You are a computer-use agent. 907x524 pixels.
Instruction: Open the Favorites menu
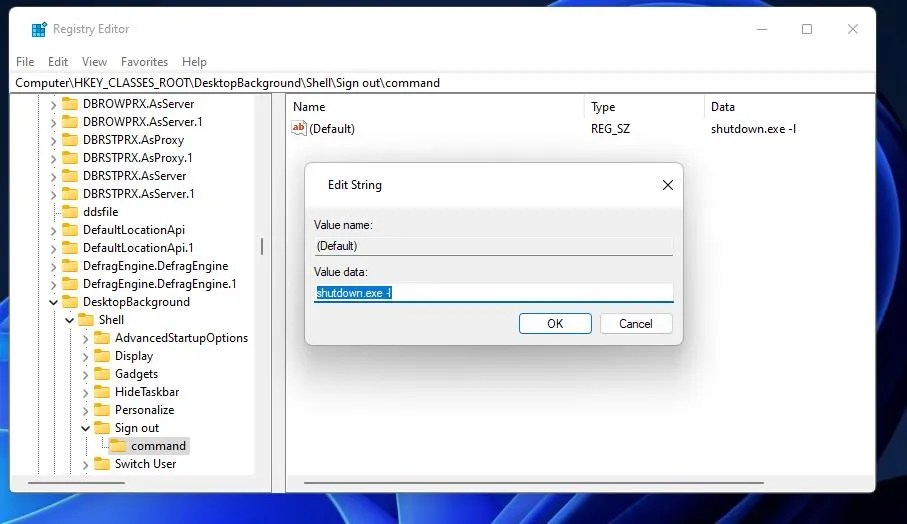click(144, 61)
